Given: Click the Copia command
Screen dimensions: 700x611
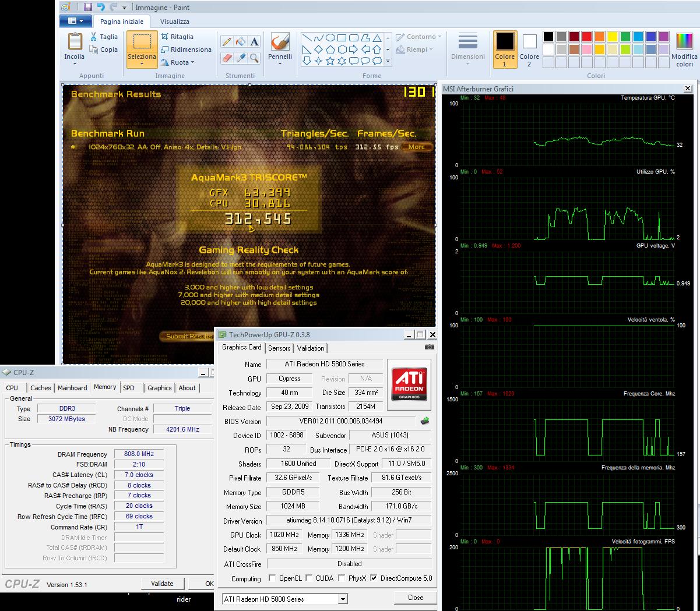Looking at the screenshot, I should pyautogui.click(x=104, y=50).
